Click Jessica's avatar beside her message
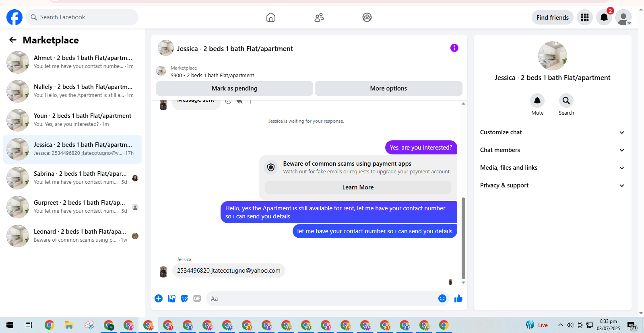This screenshot has height=333, width=644. pos(163,272)
